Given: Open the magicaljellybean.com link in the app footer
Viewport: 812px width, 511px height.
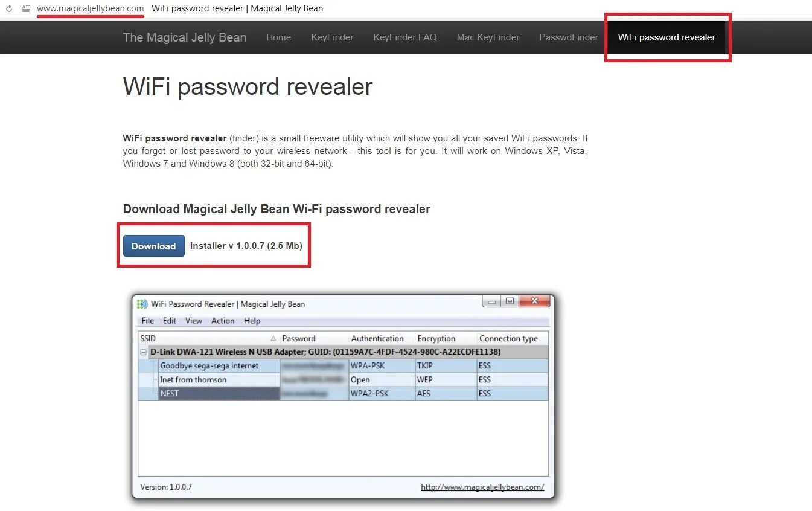Looking at the screenshot, I should (482, 487).
